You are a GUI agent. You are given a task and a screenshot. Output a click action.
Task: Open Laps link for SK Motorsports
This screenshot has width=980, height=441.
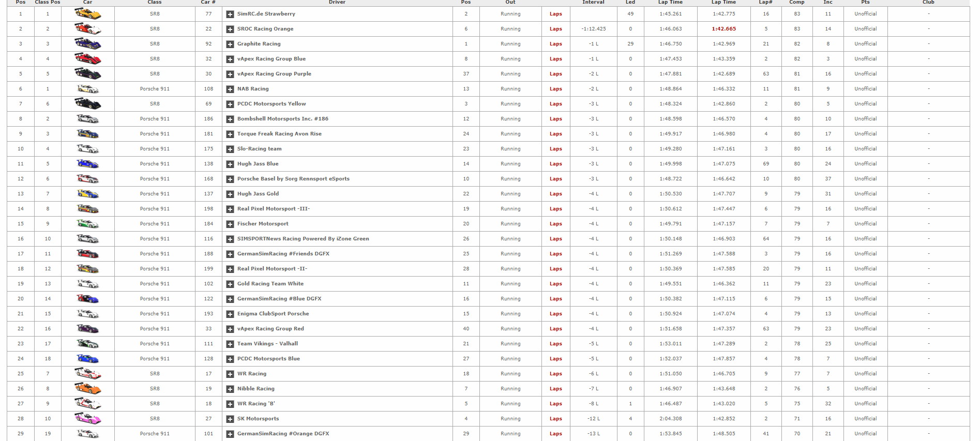tap(556, 419)
